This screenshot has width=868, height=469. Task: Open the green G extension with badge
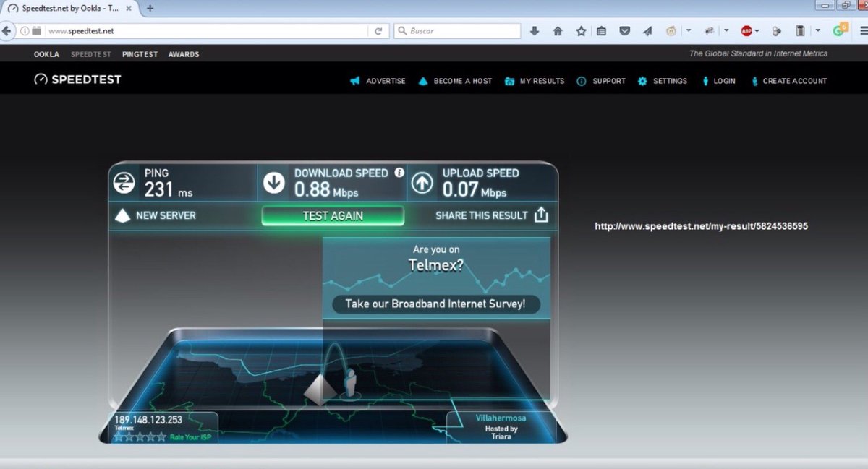point(839,30)
